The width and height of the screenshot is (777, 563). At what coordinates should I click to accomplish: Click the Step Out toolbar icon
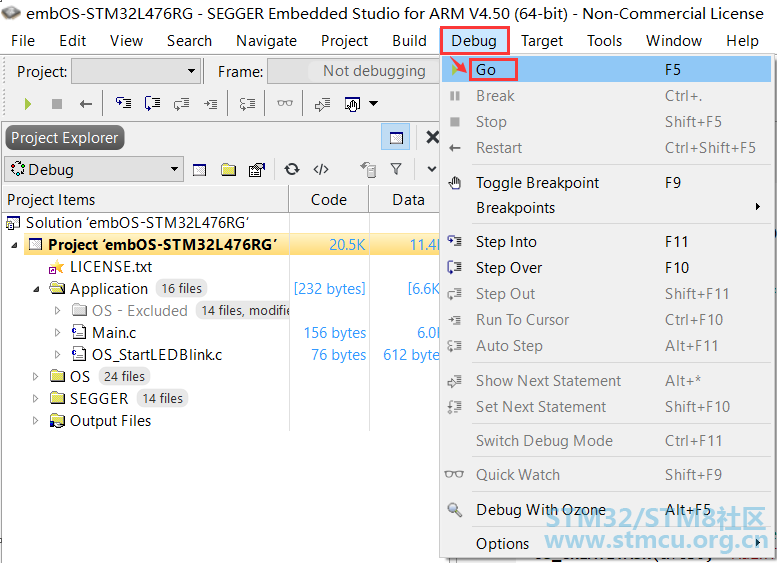point(181,103)
